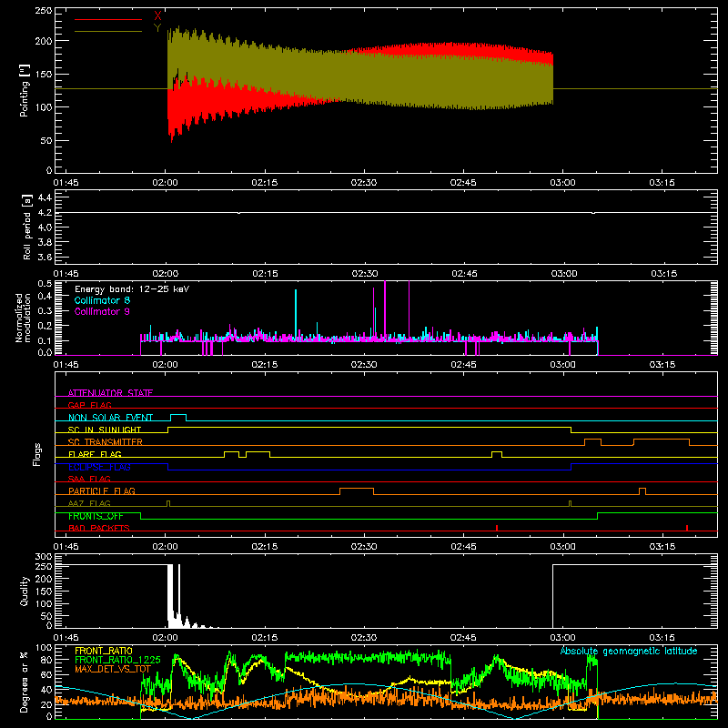Select the SC_IN_SUNLIGHT flag label

(105, 430)
